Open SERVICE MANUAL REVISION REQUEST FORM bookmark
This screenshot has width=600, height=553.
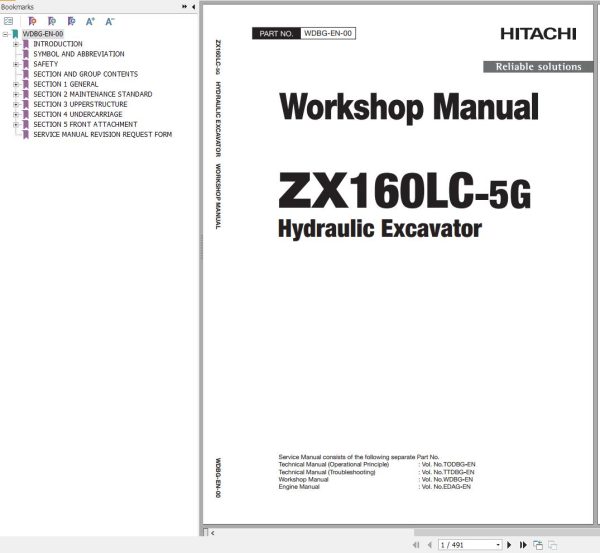pyautogui.click(x=103, y=134)
